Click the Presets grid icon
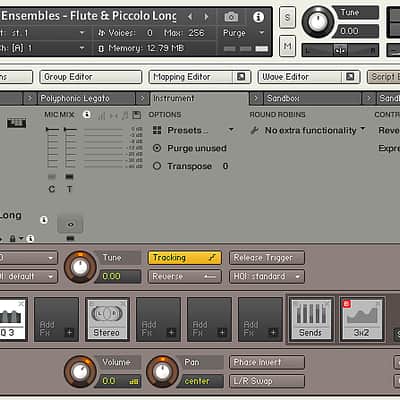The image size is (400, 400). click(x=157, y=130)
